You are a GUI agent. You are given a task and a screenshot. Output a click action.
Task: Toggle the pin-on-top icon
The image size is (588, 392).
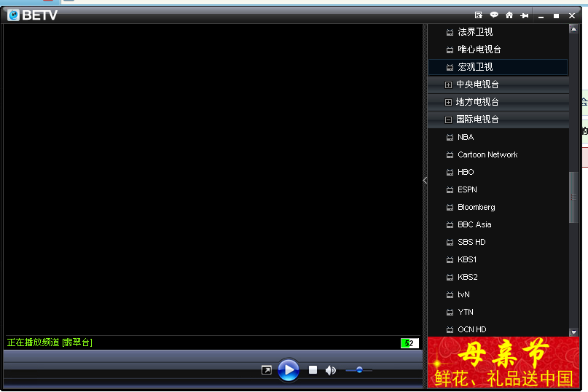point(524,15)
